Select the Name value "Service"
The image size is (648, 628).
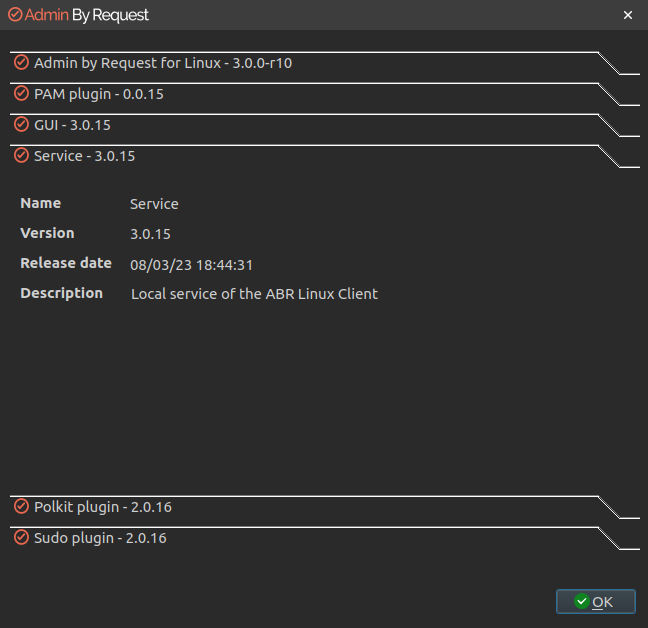[x=154, y=204]
